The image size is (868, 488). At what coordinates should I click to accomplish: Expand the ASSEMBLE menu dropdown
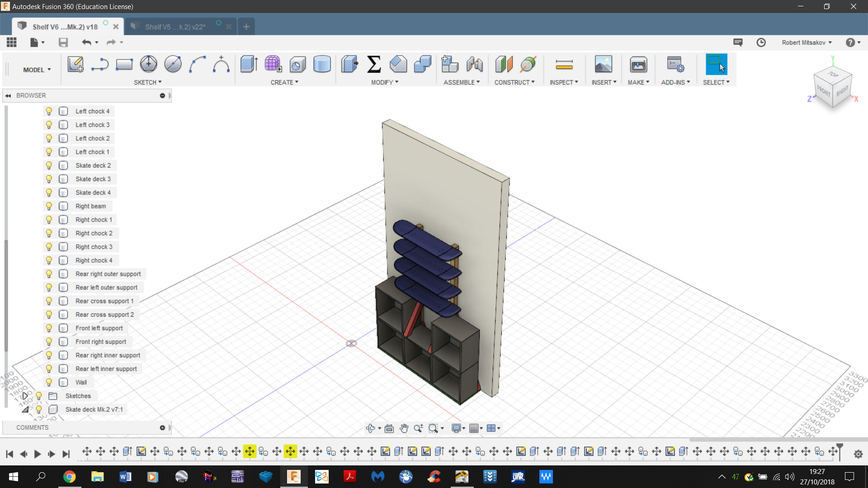coord(462,82)
